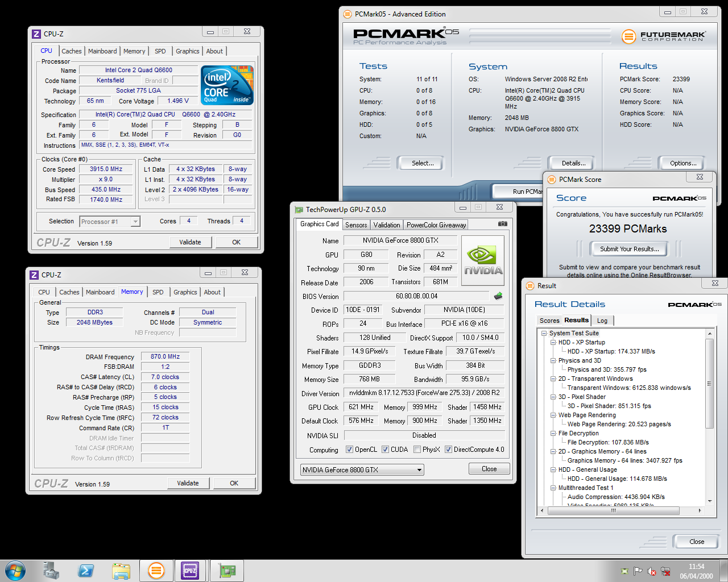Click the Futuremark logo in PCMark05

(663, 36)
